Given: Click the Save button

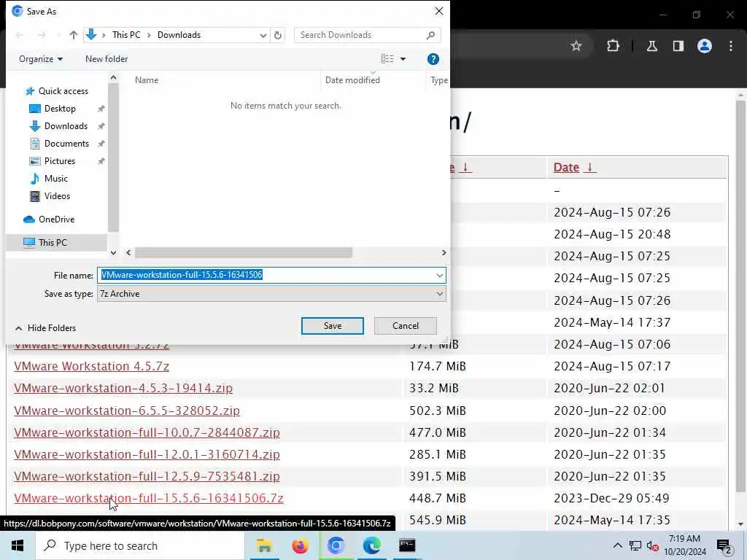Looking at the screenshot, I should [x=333, y=326].
